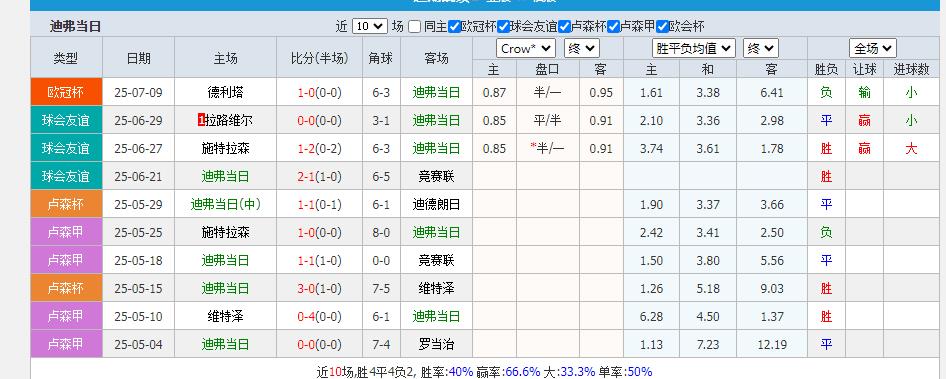This screenshot has width=946, height=379.
Task: Click the red card icon beside 拉路维尔
Action: 202,121
